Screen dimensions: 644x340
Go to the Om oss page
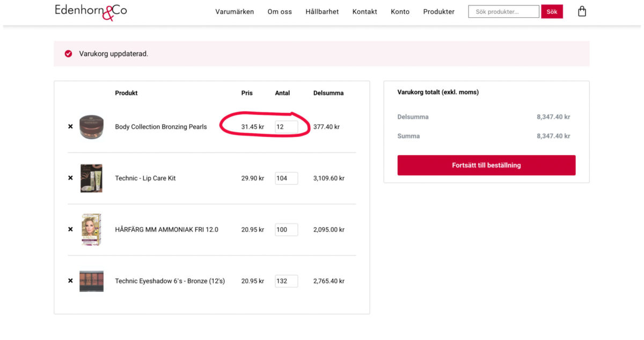point(280,12)
